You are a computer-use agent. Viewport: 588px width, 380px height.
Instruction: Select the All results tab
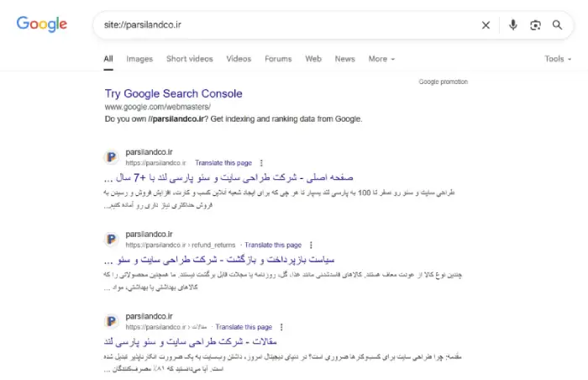click(108, 59)
